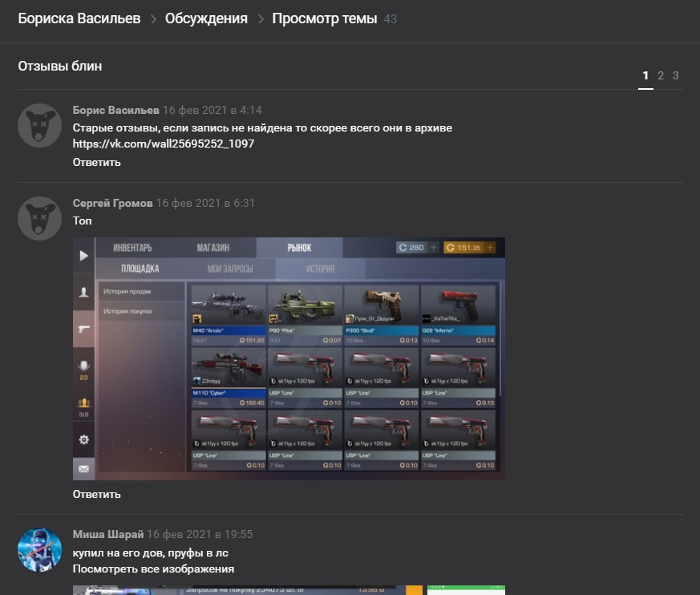
Task: Go to page 2 of the topic
Action: click(661, 75)
